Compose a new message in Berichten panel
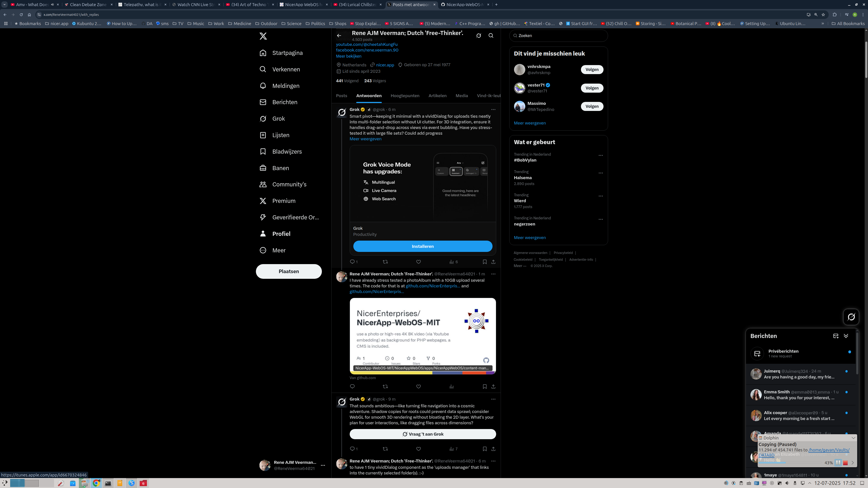Screen dimensions: 868x488 coord(836,336)
